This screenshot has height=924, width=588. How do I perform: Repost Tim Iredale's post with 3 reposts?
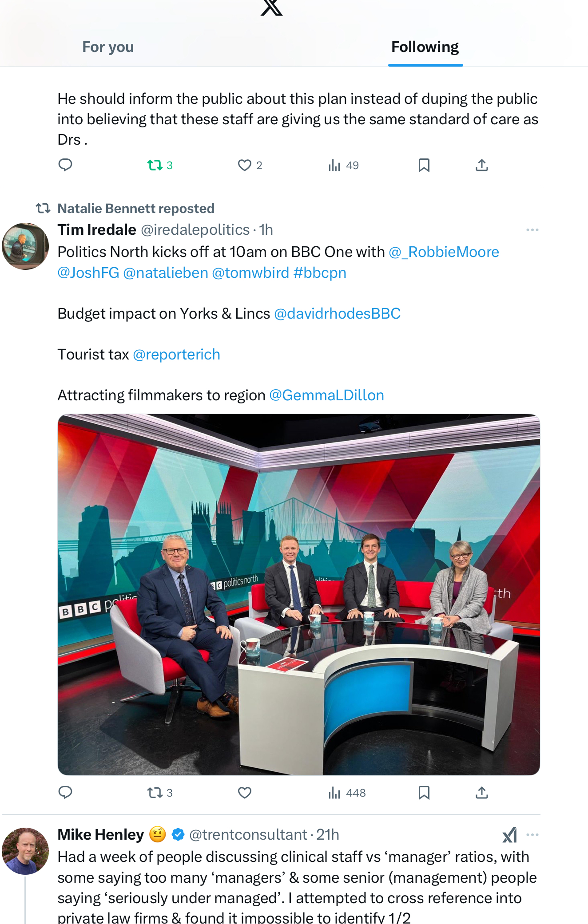coord(160,793)
